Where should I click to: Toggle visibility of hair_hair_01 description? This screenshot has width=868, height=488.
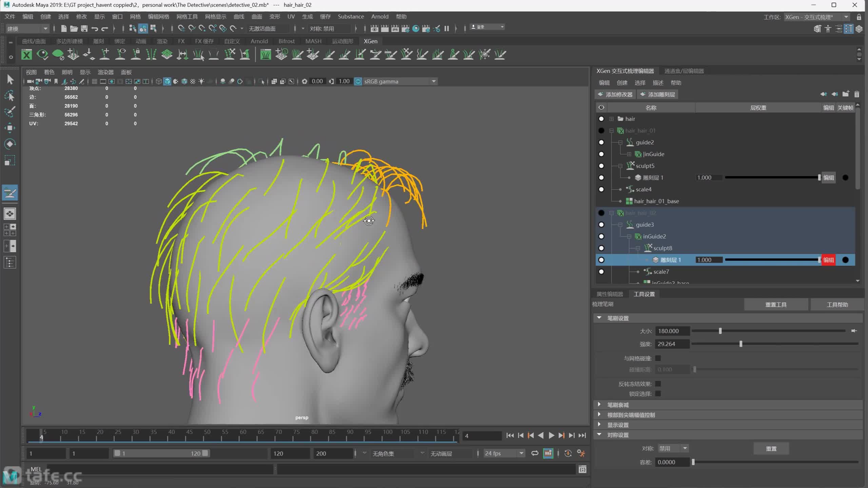601,130
